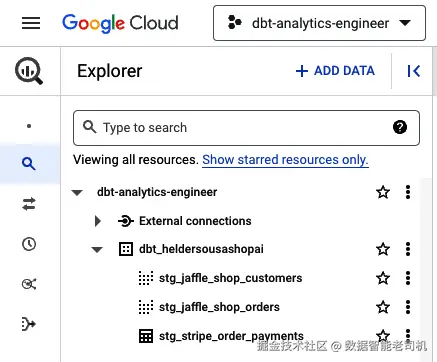This screenshot has height=362, width=437.
Task: Open Analytics Hub icon in sidebar
Action: pyautogui.click(x=29, y=284)
